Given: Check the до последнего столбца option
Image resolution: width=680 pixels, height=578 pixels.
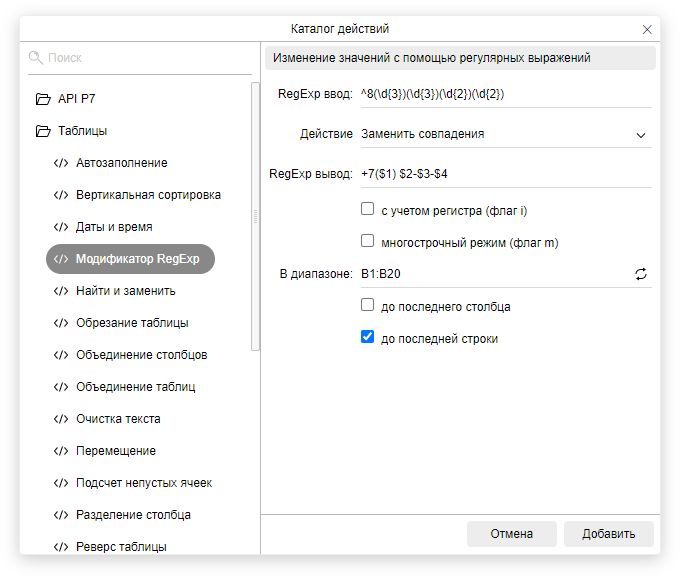Looking at the screenshot, I should (x=368, y=306).
